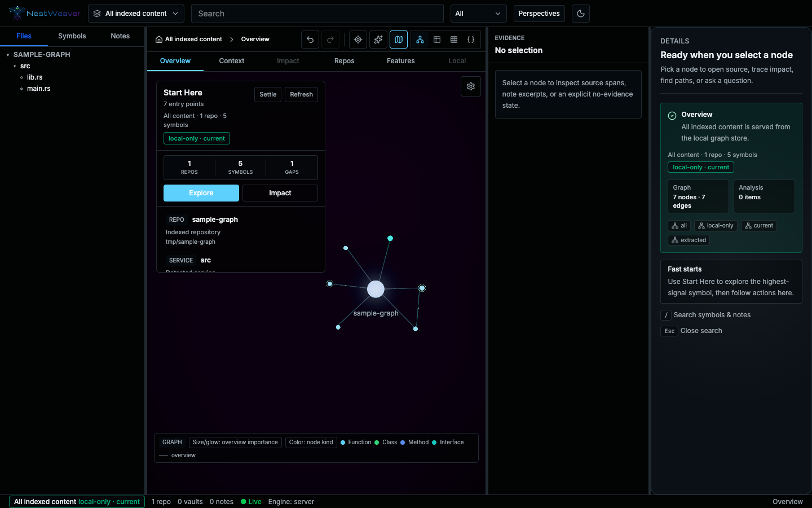The width and height of the screenshot is (812, 508).
Task: Click the Analysis 0 items card
Action: tap(764, 196)
